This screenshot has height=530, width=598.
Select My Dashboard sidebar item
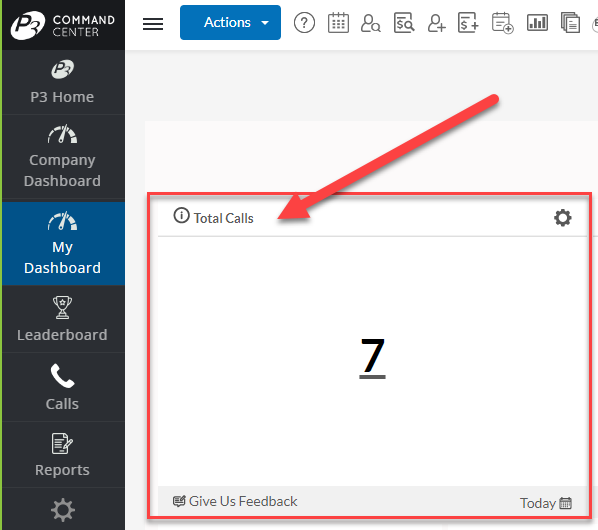click(63, 243)
